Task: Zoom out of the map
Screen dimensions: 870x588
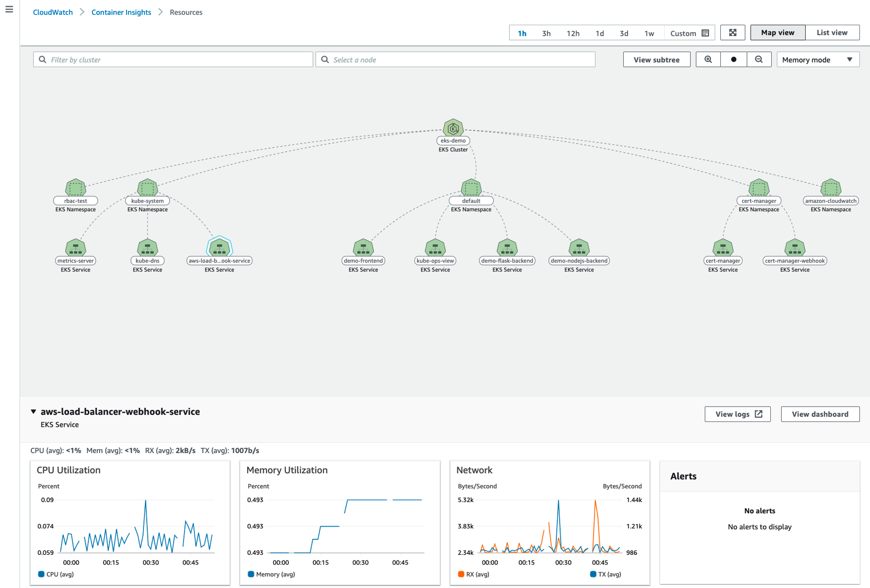Action: point(759,60)
